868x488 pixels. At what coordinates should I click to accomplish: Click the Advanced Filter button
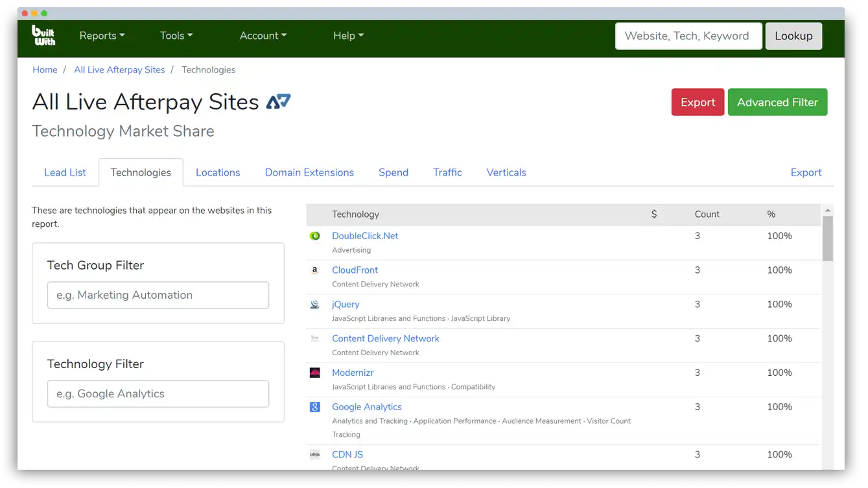777,102
